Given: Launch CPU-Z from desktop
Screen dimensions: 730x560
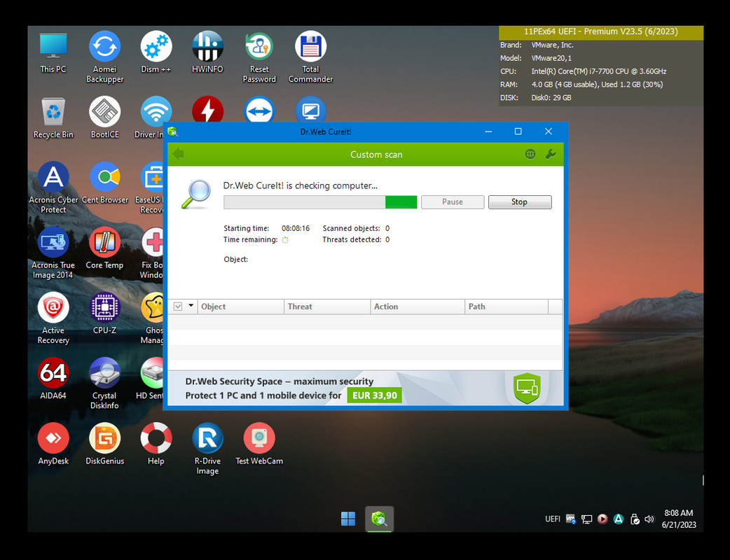Looking at the screenshot, I should click(105, 314).
